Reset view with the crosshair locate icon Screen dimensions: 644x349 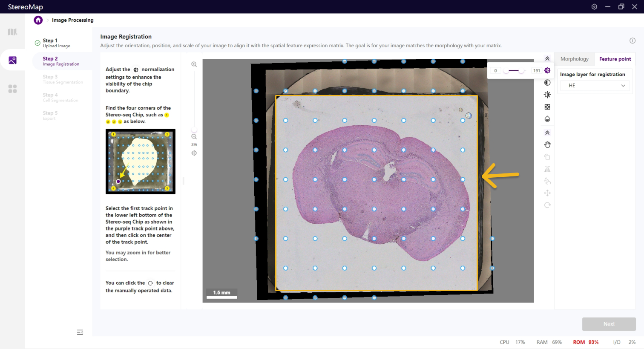194,153
